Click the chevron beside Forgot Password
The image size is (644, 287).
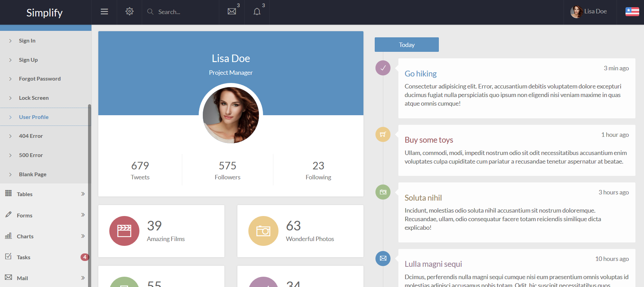pos(10,79)
